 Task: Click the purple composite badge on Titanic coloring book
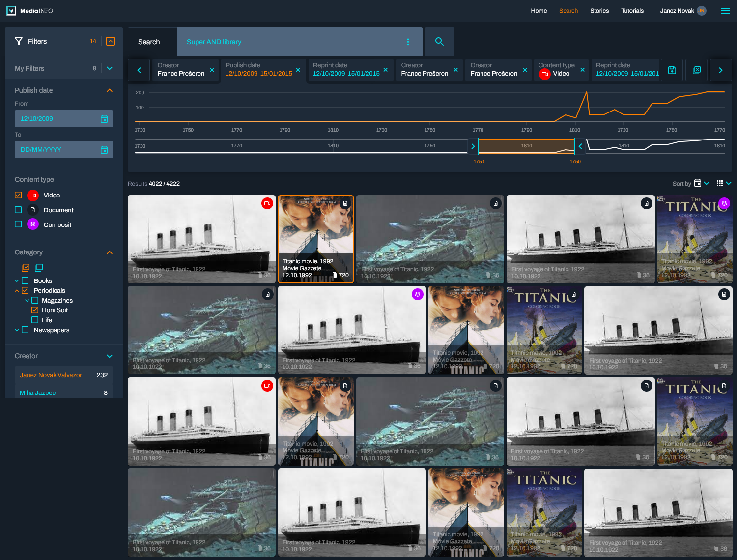tap(724, 203)
